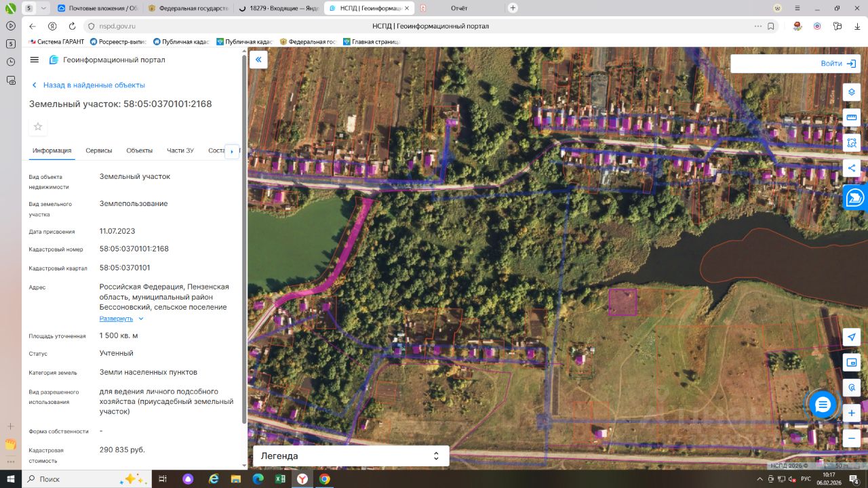Screen dimensions: 868x488
Task: Switch to the Части ЗУ tab
Action: point(180,150)
